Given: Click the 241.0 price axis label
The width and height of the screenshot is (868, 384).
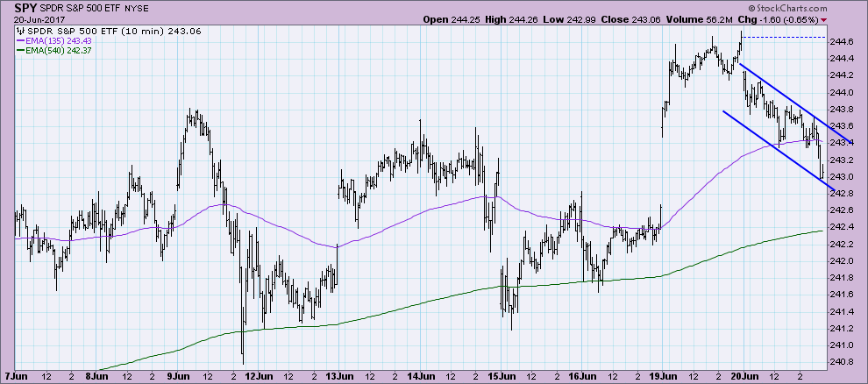Looking at the screenshot, I should pos(842,345).
